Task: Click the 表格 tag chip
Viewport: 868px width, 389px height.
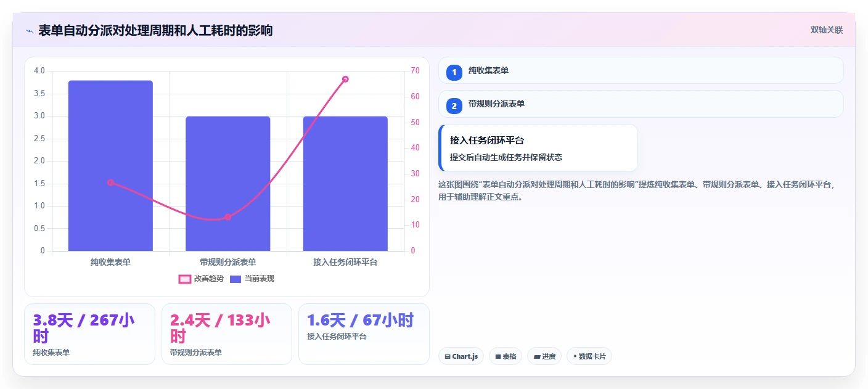Action: pos(506,356)
